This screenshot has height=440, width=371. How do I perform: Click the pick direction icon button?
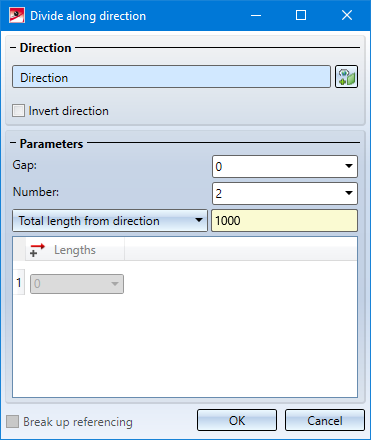[x=346, y=77]
